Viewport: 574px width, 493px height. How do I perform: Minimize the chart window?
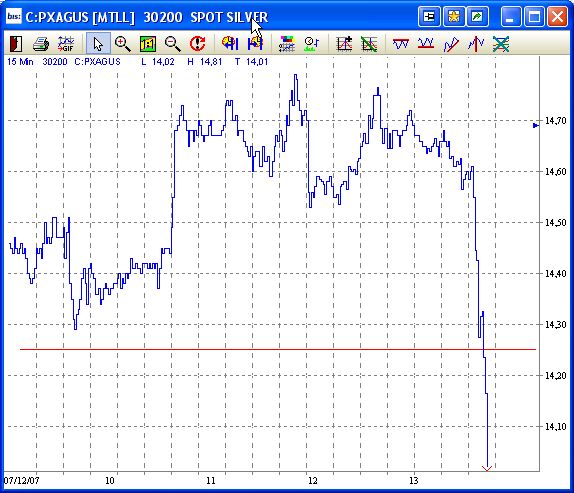tap(510, 16)
